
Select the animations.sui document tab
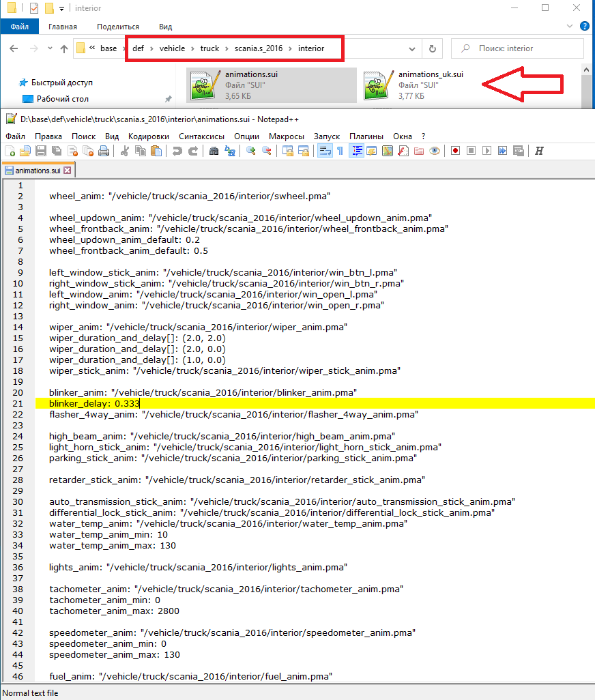[38, 170]
